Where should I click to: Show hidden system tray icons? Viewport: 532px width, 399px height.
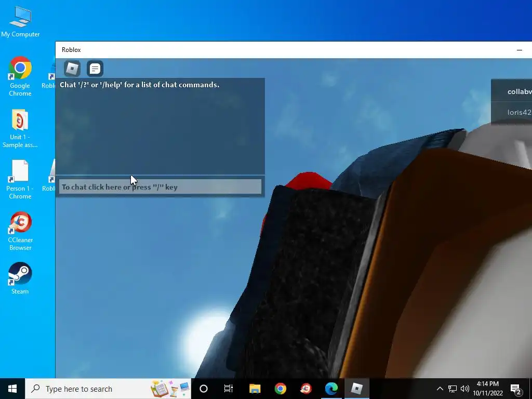[440, 389]
